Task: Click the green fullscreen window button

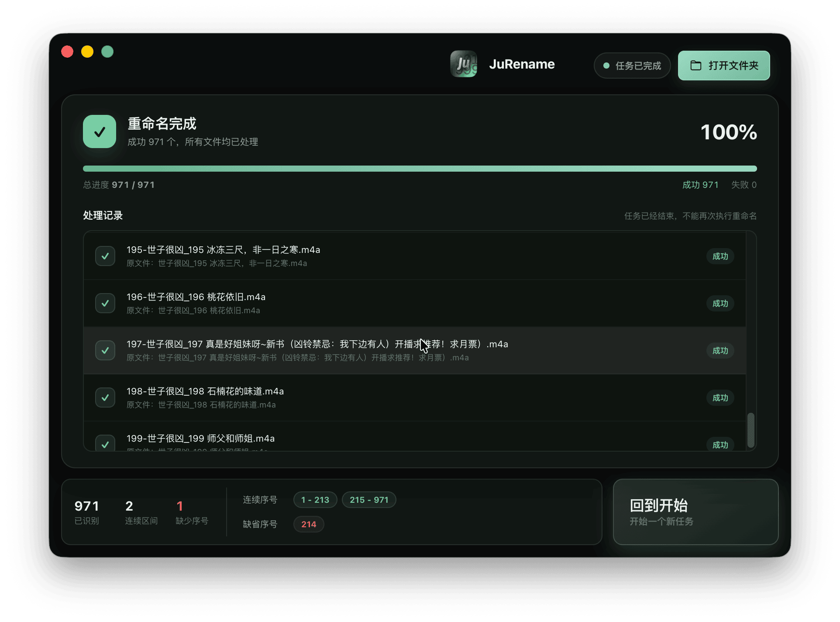Action: [107, 52]
